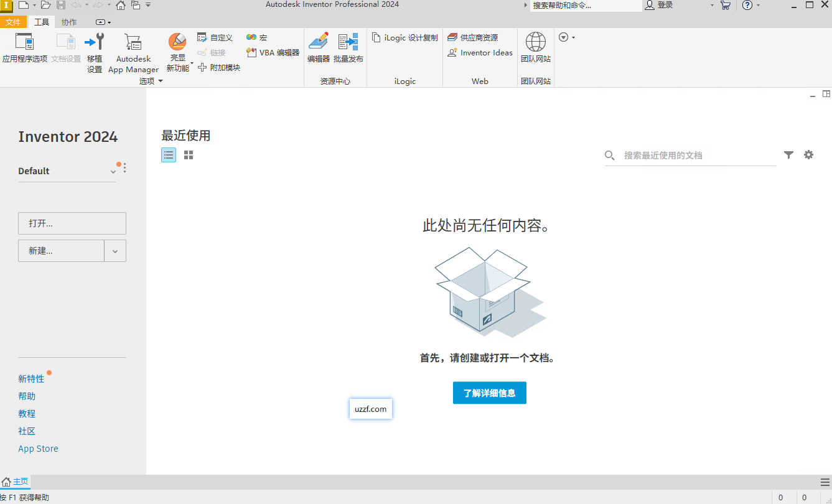The height and width of the screenshot is (504, 832).
Task: Click the shopping cart icon in title bar
Action: pos(725,5)
